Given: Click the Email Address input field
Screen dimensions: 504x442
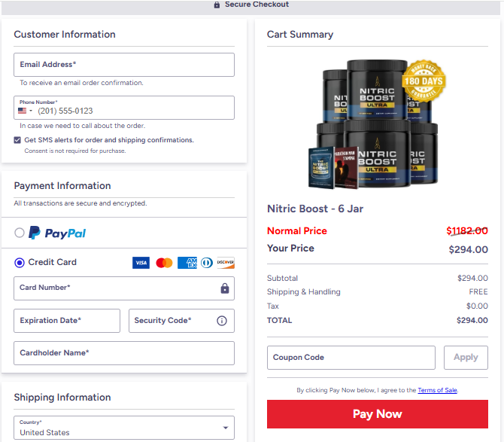Looking at the screenshot, I should point(124,65).
